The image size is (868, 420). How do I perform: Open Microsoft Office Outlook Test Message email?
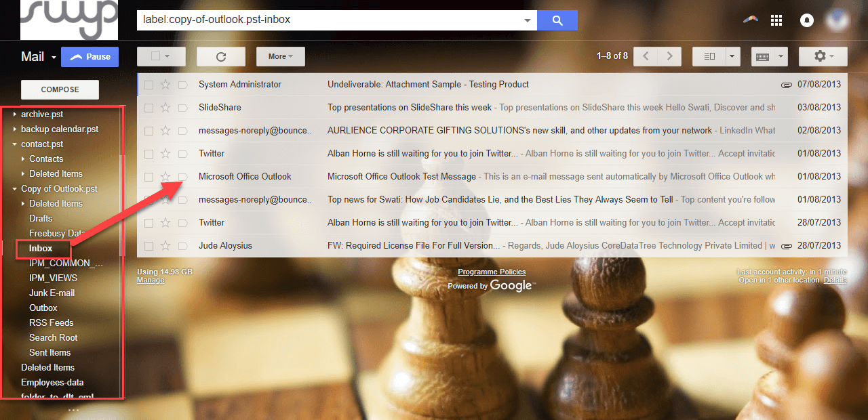[x=401, y=177]
